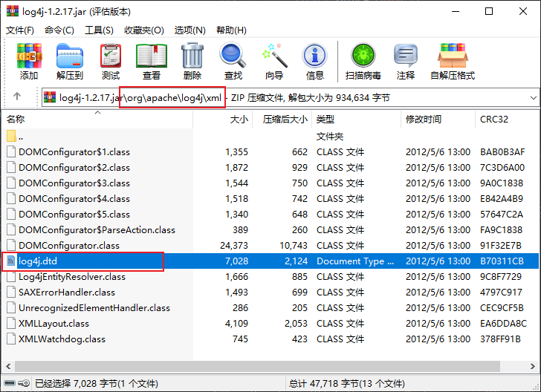The height and width of the screenshot is (392, 541).
Task: Select DOMConfigurator$4.class file name
Action: [x=74, y=199]
